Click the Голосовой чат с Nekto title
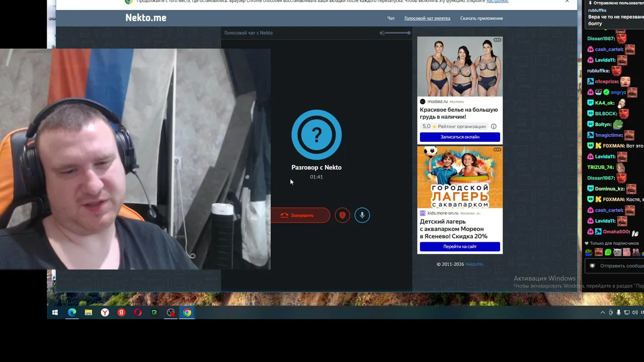Image resolution: width=644 pixels, height=362 pixels. click(x=249, y=33)
